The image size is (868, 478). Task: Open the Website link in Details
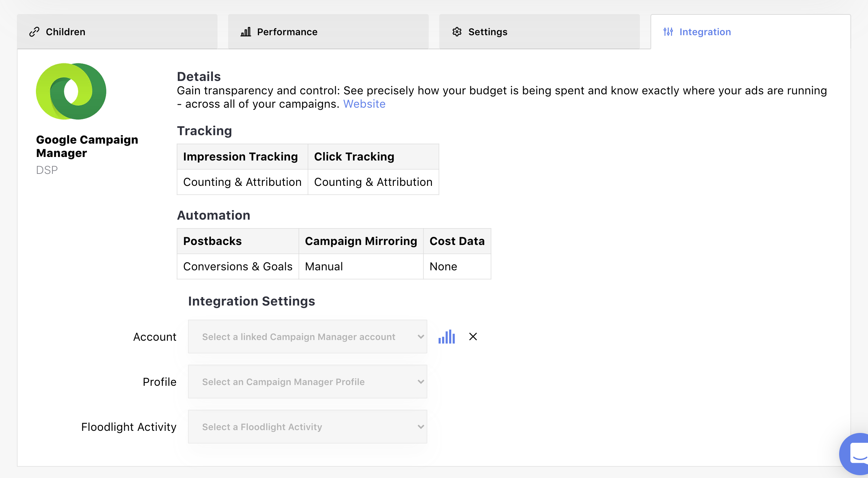pyautogui.click(x=364, y=104)
